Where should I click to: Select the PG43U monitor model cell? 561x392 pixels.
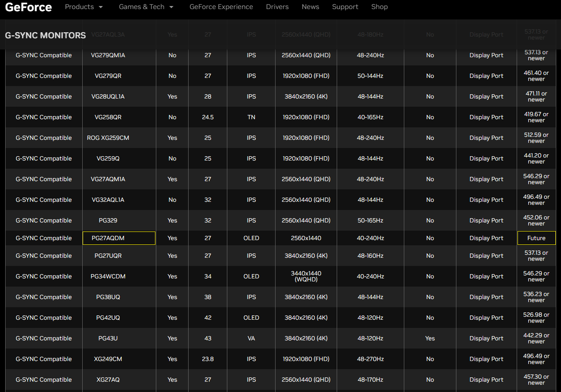point(108,338)
